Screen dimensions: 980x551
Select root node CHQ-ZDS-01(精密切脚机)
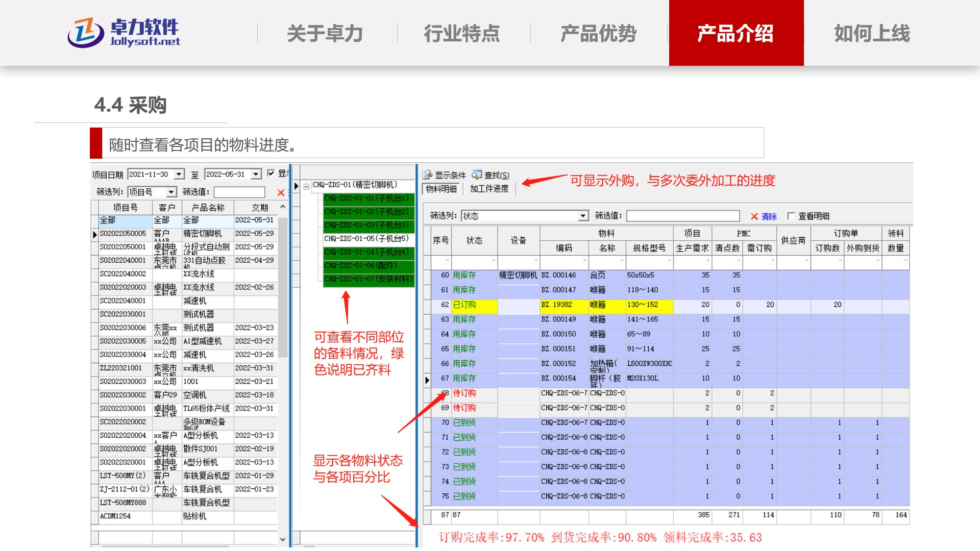coord(355,185)
